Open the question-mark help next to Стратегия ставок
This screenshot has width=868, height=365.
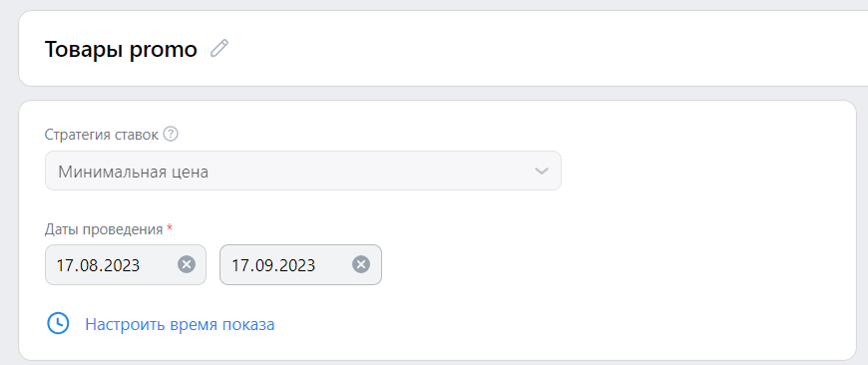tap(172, 135)
